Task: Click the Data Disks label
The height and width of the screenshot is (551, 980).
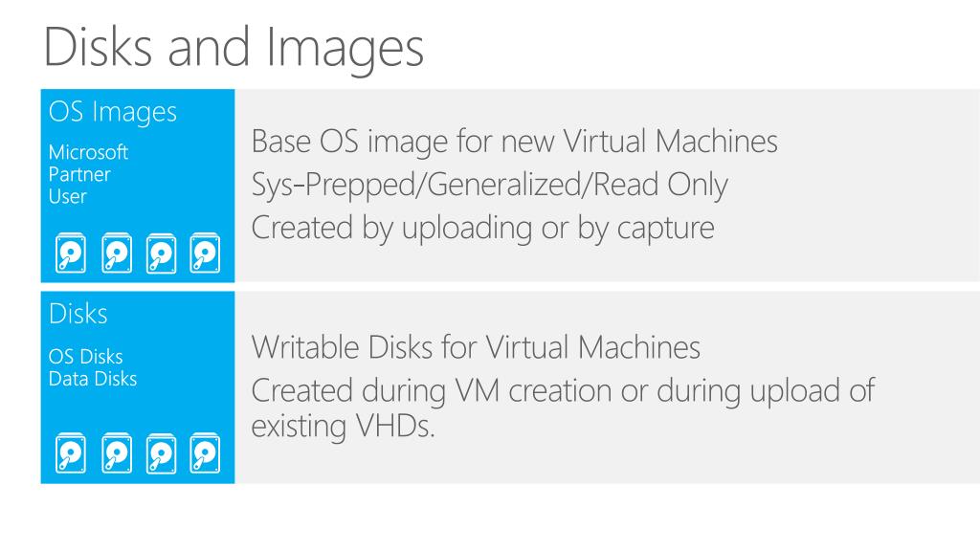Action: (93, 379)
